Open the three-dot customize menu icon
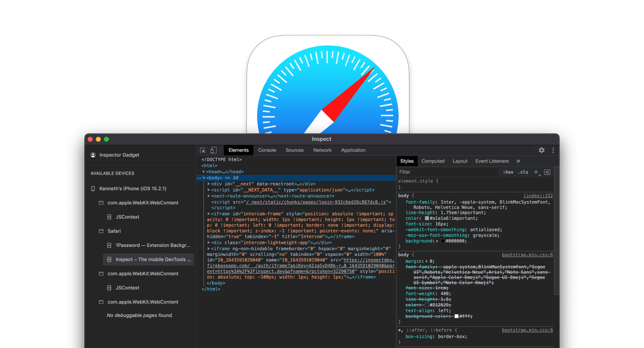 point(553,150)
